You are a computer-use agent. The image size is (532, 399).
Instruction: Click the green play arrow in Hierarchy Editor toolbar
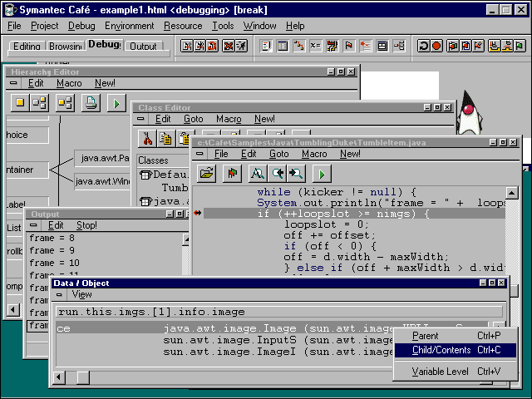[116, 103]
